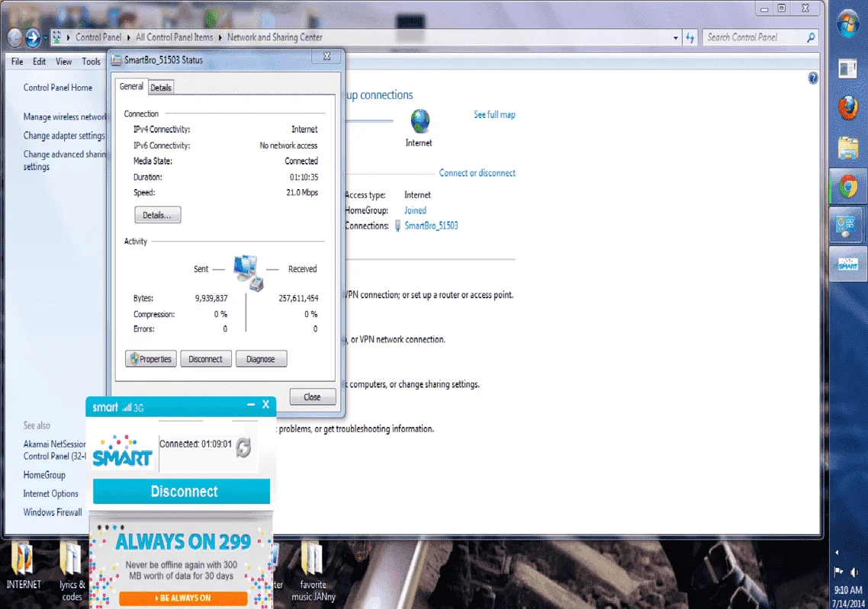Open the lyrics & codes folder
The height and width of the screenshot is (609, 868).
point(72,571)
